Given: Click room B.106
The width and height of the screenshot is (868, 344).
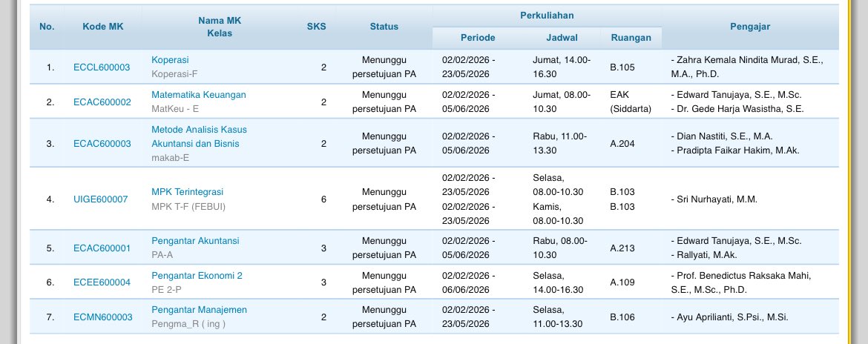Looking at the screenshot, I should [x=622, y=317].
